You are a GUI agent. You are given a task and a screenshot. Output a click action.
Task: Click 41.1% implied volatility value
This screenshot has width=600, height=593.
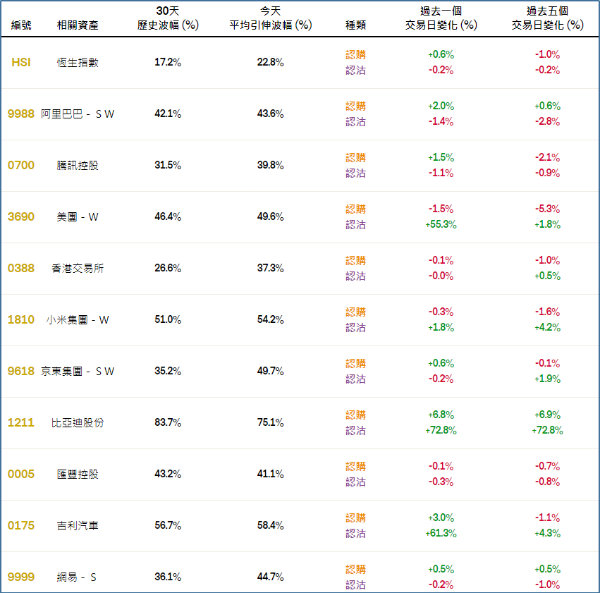[x=271, y=474]
